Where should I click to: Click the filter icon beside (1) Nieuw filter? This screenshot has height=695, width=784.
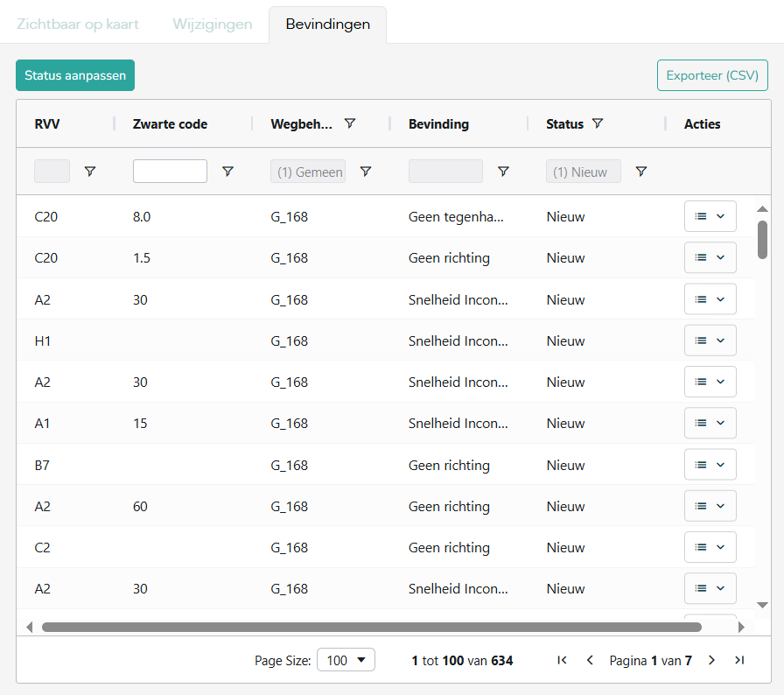coord(641,172)
